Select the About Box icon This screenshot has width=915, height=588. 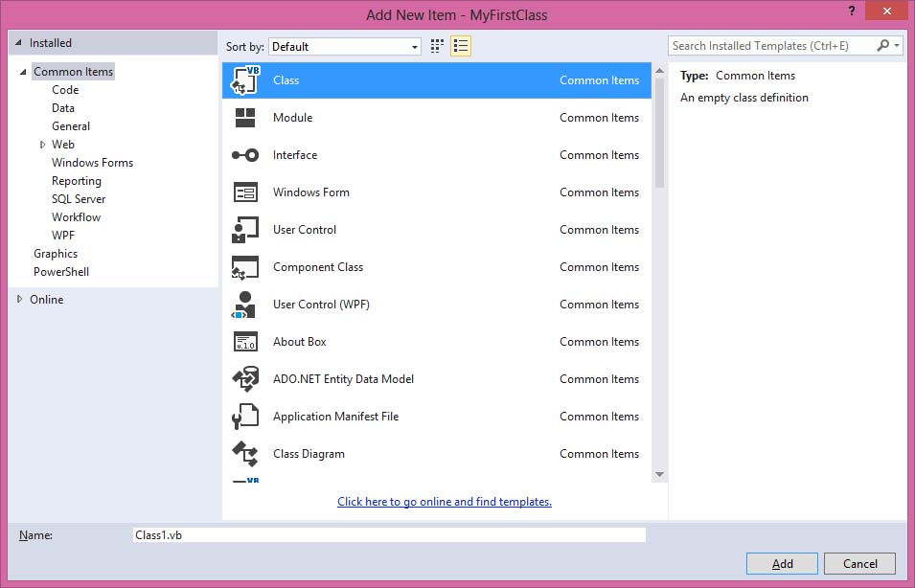click(245, 342)
